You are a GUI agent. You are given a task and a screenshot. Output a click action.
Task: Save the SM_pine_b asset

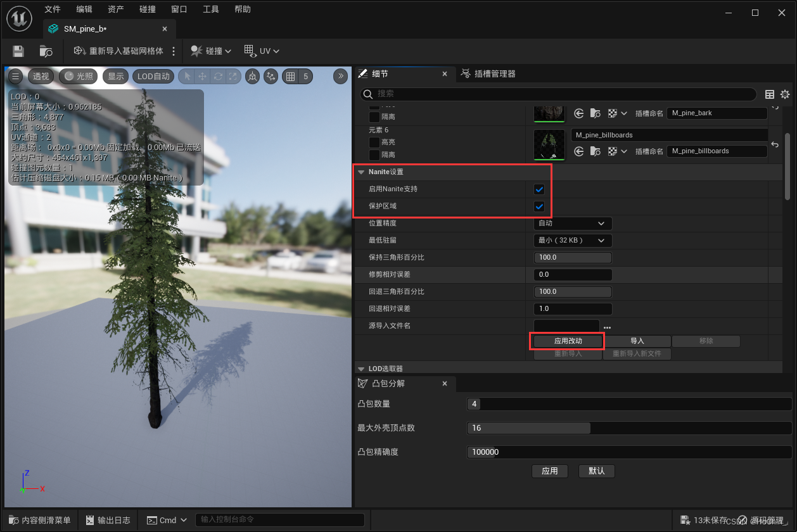[x=17, y=51]
